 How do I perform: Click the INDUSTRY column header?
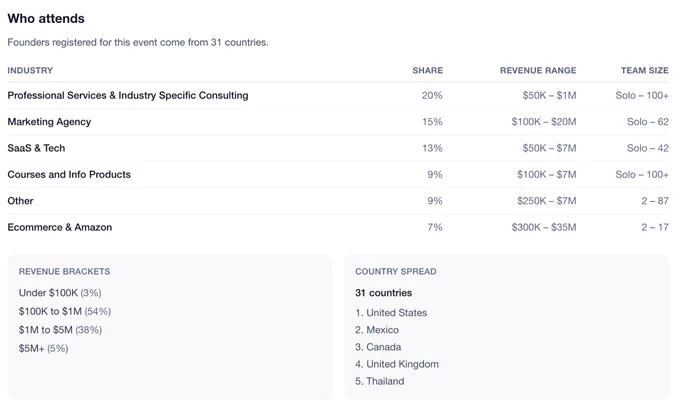click(30, 70)
